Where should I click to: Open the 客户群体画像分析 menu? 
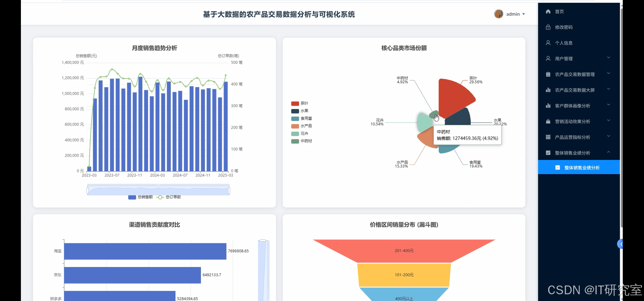coord(579,106)
